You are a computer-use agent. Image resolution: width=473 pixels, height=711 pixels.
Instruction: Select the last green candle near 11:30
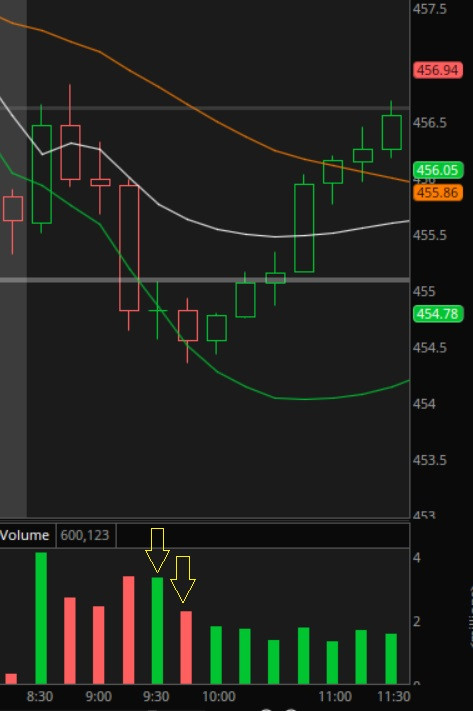point(391,132)
